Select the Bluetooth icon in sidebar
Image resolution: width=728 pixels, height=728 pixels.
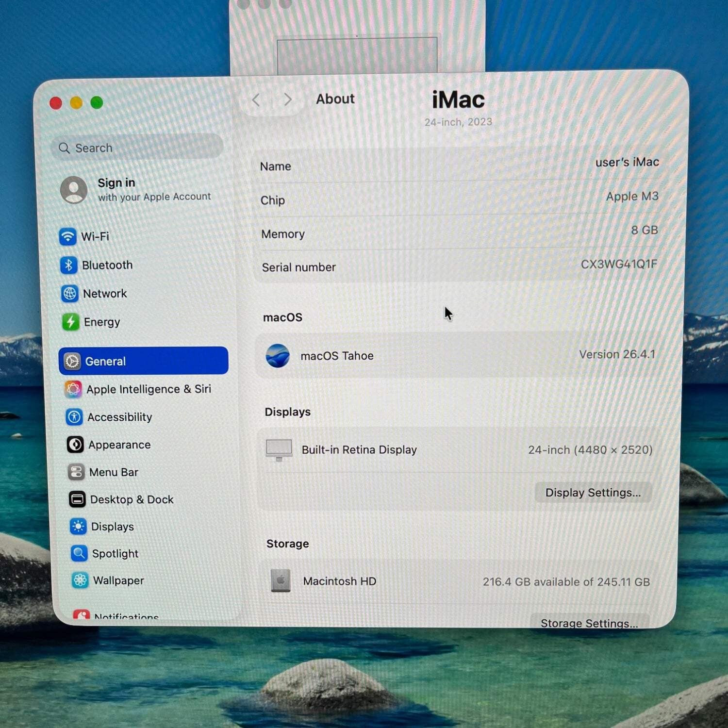pyautogui.click(x=69, y=265)
